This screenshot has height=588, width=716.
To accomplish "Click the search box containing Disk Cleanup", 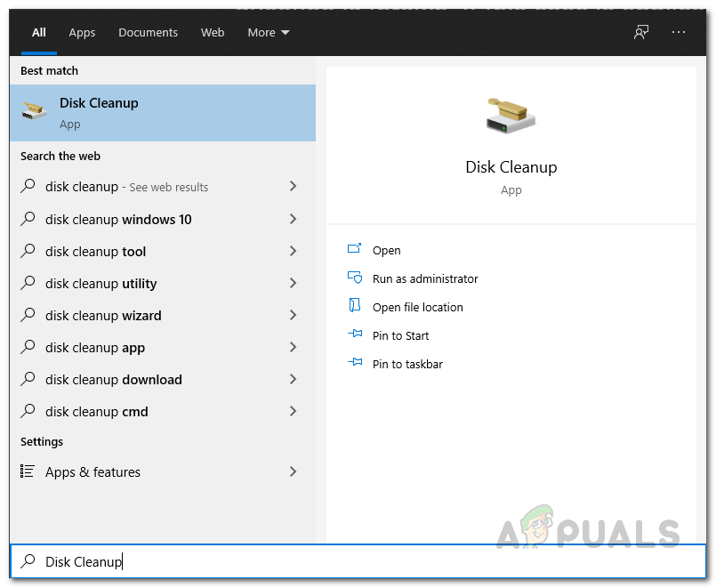I will pyautogui.click(x=358, y=561).
